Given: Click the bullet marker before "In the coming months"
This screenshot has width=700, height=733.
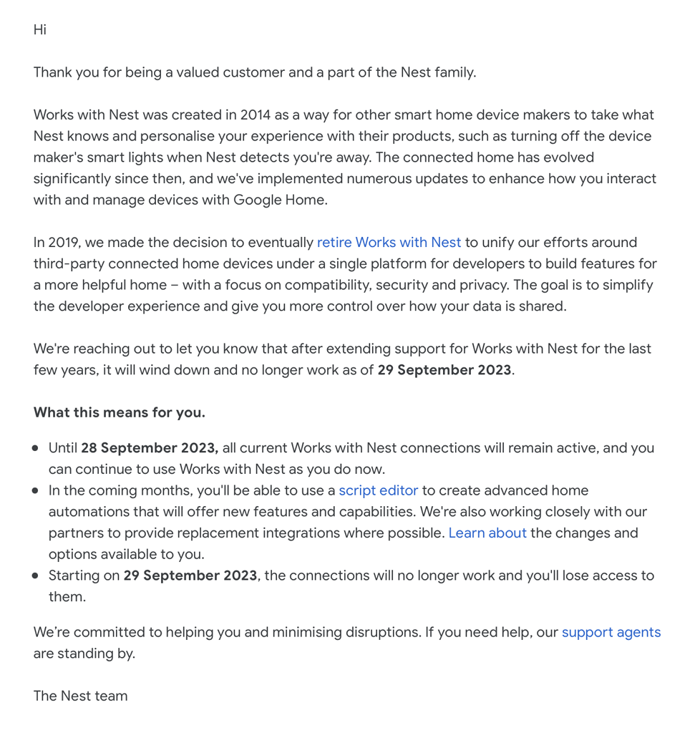Looking at the screenshot, I should [x=35, y=490].
